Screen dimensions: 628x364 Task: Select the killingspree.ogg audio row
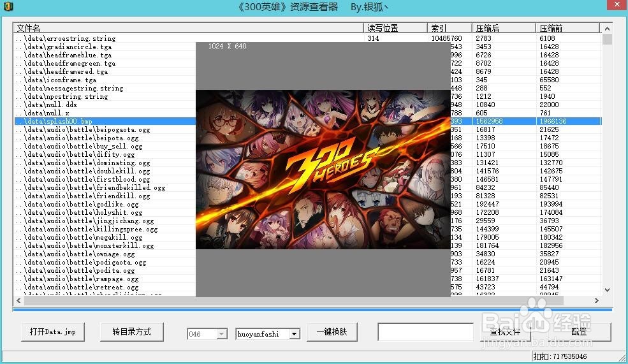(x=307, y=229)
